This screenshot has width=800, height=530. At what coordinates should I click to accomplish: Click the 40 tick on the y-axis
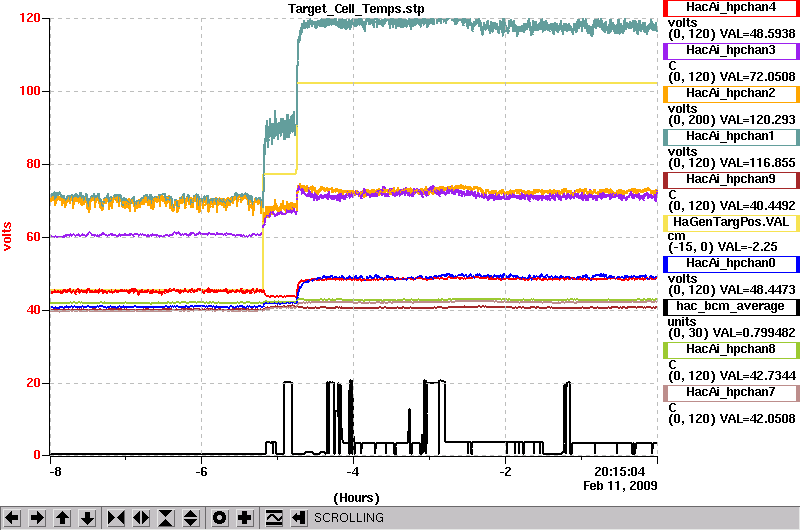pyautogui.click(x=33, y=310)
